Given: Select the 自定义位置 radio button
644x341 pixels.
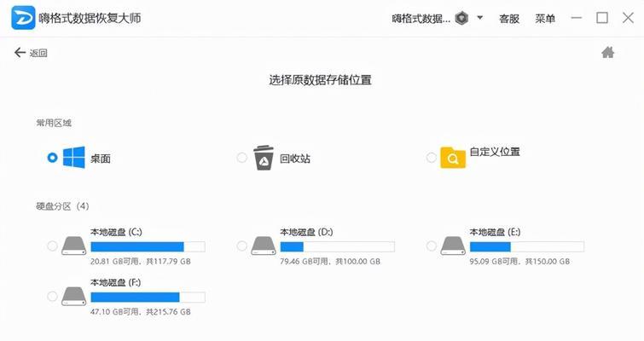Looking at the screenshot, I should click(x=432, y=158).
